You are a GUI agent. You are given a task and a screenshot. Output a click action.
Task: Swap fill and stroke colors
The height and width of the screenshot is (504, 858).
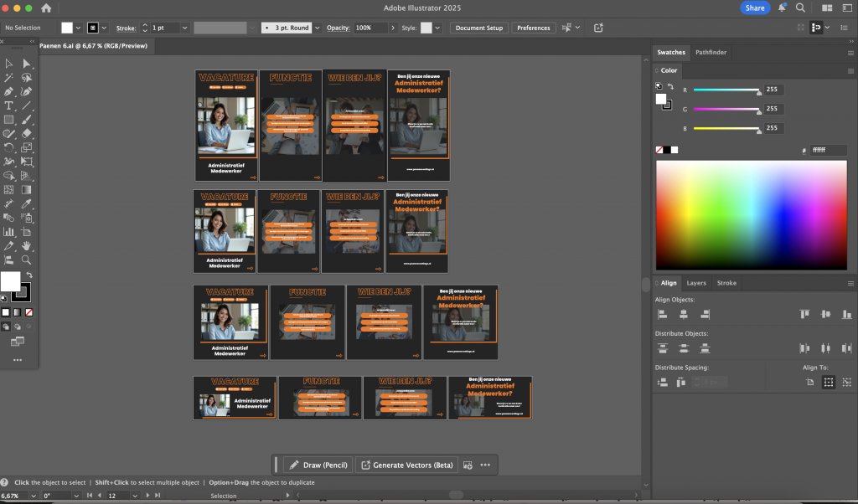tap(29, 275)
